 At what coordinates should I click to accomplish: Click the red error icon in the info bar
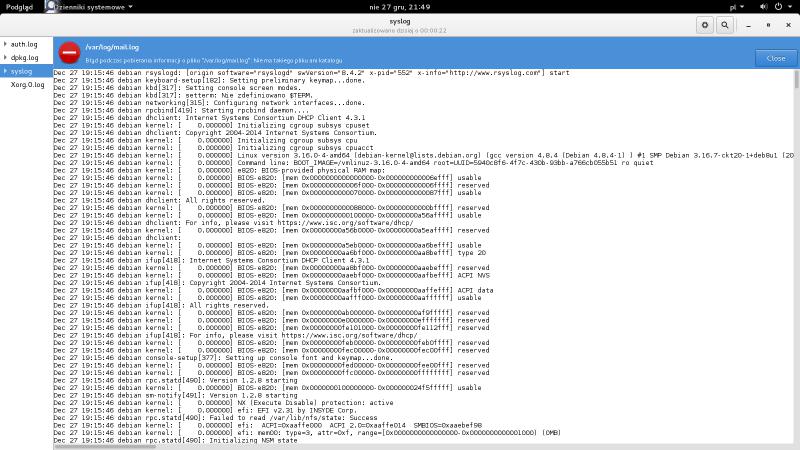pyautogui.click(x=69, y=53)
